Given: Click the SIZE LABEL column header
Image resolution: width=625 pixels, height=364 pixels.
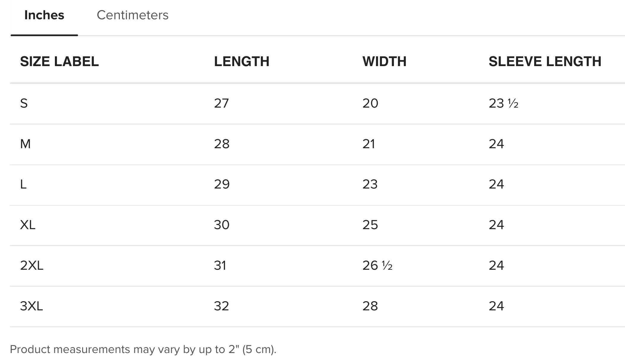Looking at the screenshot, I should pos(59,62).
